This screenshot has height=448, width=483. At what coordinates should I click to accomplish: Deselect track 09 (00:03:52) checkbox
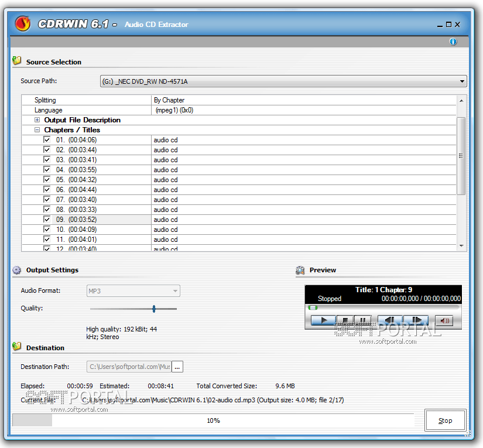coord(47,220)
